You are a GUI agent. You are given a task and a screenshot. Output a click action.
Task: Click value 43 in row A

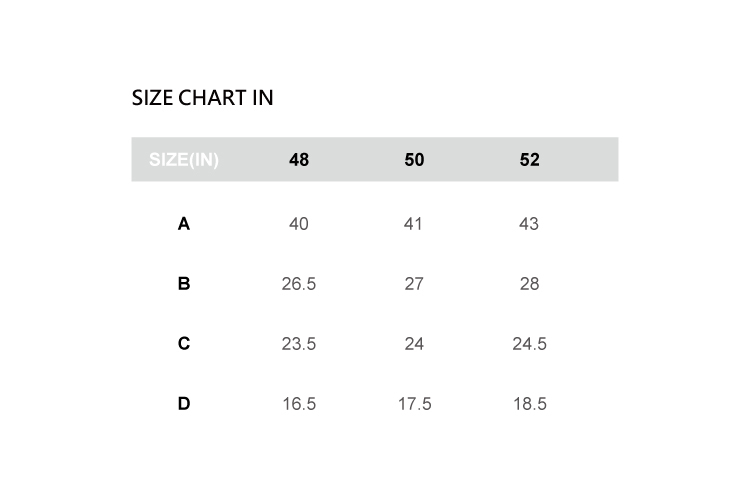click(530, 224)
